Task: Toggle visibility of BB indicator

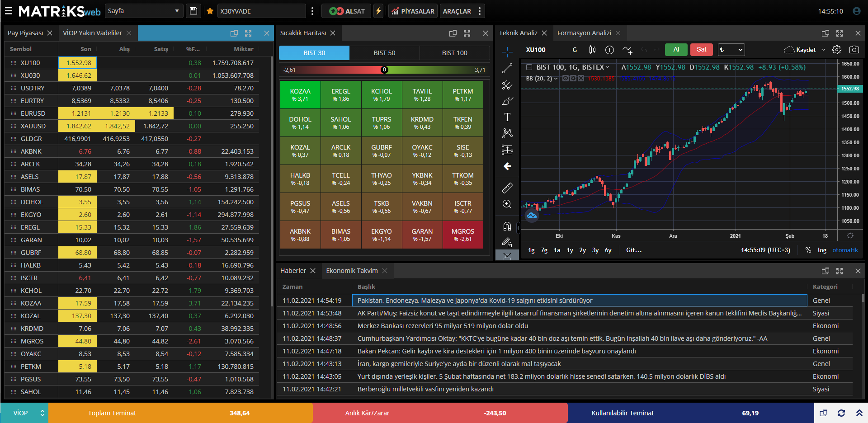Action: 566,79
